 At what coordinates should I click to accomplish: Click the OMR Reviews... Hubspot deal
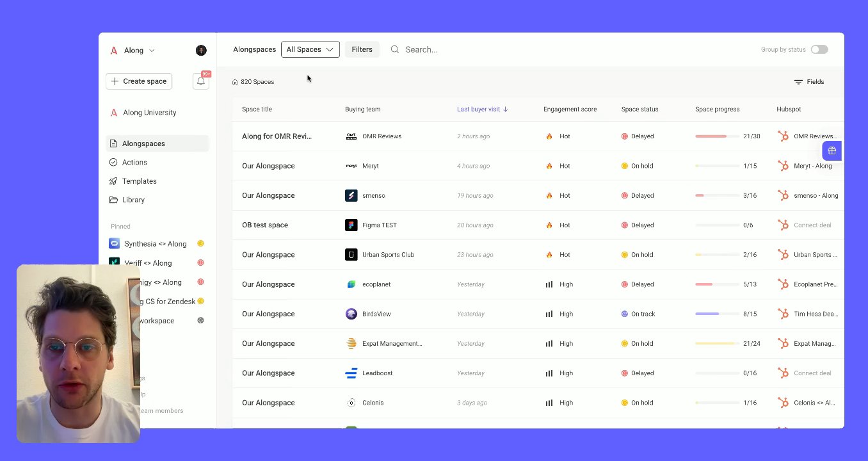(x=816, y=136)
